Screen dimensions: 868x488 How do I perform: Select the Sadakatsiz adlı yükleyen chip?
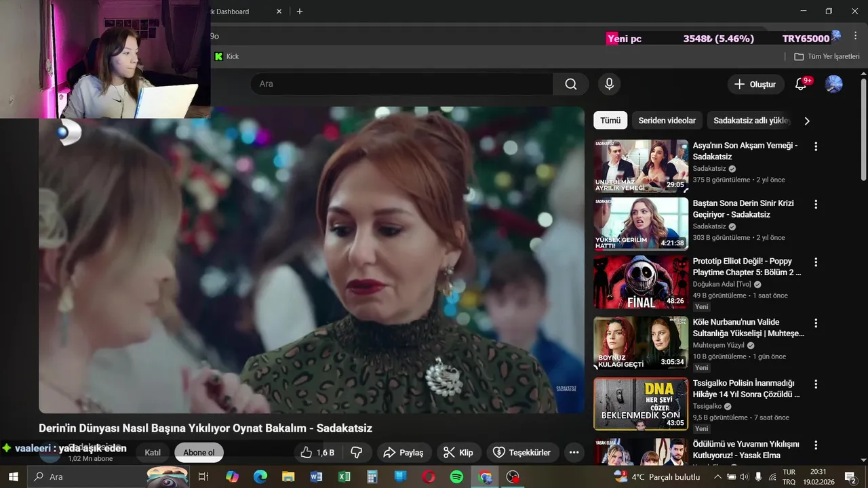pos(751,121)
